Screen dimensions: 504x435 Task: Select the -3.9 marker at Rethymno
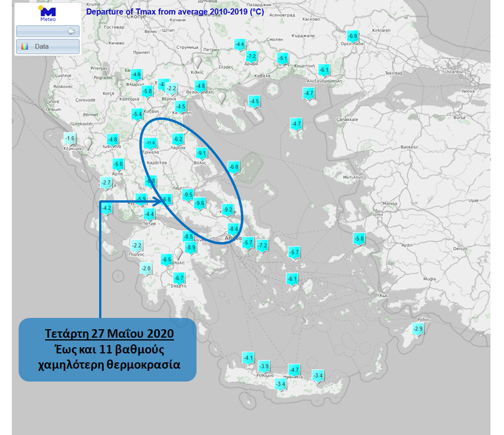pos(264,367)
